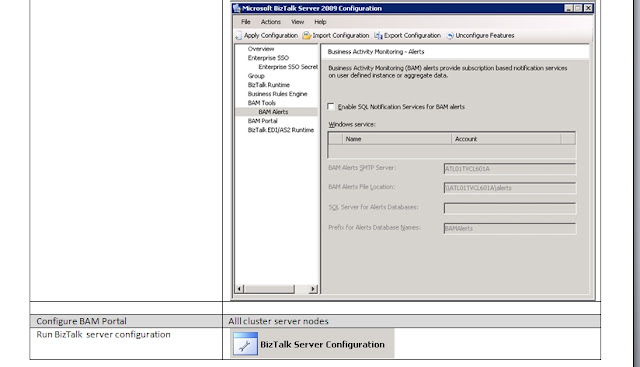Viewport: 640px width, 367px height.
Task: Click Import Configuration label in toolbar
Action: point(341,36)
